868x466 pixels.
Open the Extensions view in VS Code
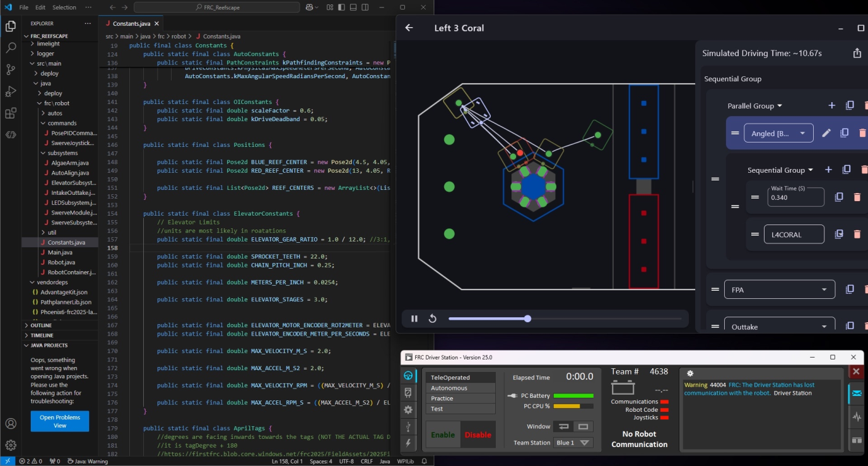click(x=11, y=114)
